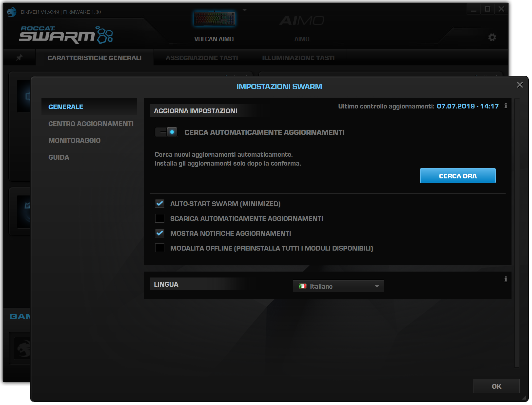Open info icon next to last update check date
The height and width of the screenshot is (405, 532).
tap(506, 106)
